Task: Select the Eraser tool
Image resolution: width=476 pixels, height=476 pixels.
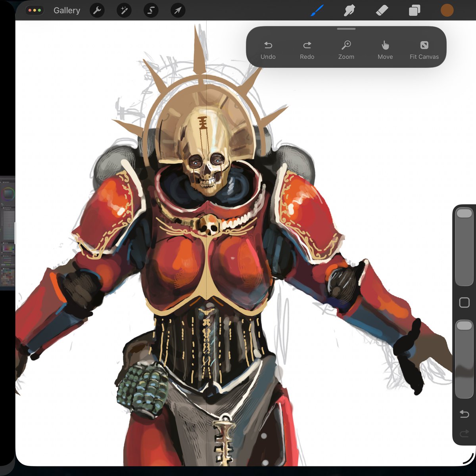Action: [x=382, y=10]
